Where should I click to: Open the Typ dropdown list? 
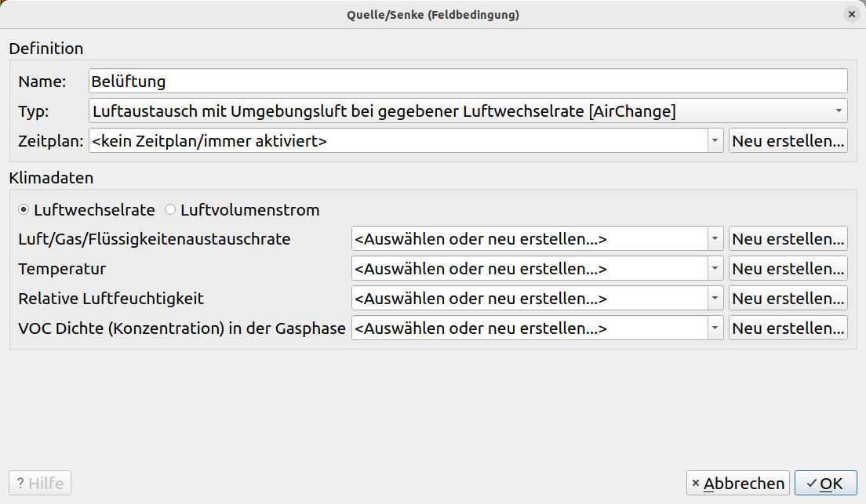tap(468, 111)
